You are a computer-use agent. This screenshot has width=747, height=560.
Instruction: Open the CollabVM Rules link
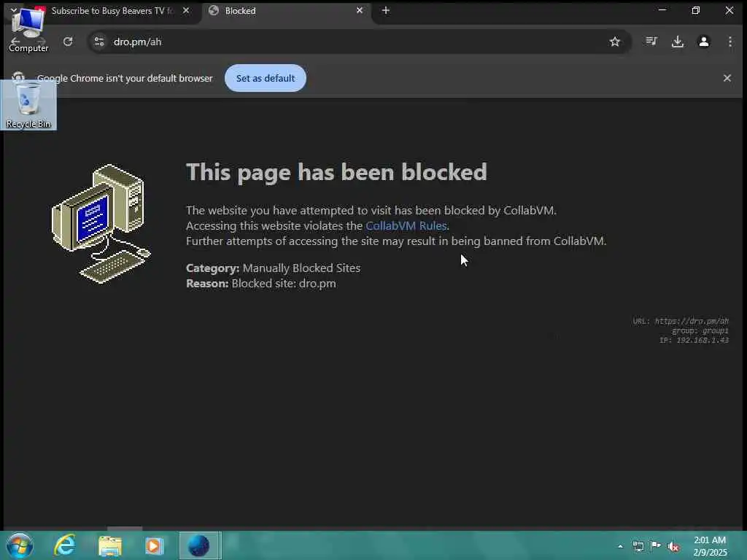[406, 226]
